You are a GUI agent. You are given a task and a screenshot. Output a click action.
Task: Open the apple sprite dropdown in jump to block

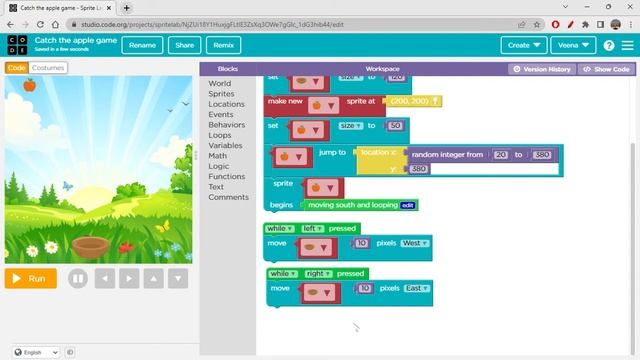point(291,157)
